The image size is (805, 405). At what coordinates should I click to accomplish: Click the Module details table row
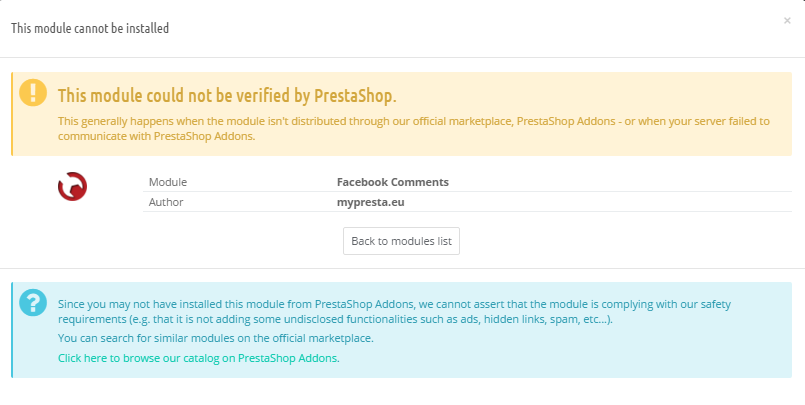coord(467,182)
